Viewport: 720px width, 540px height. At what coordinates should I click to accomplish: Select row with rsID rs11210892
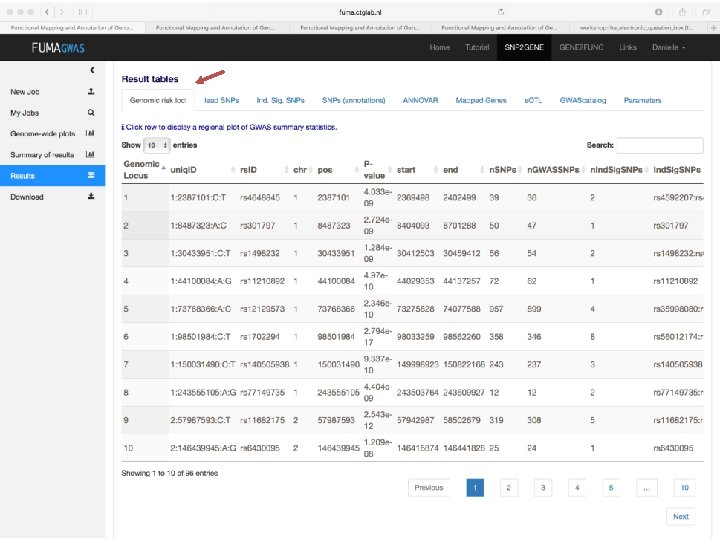412,281
